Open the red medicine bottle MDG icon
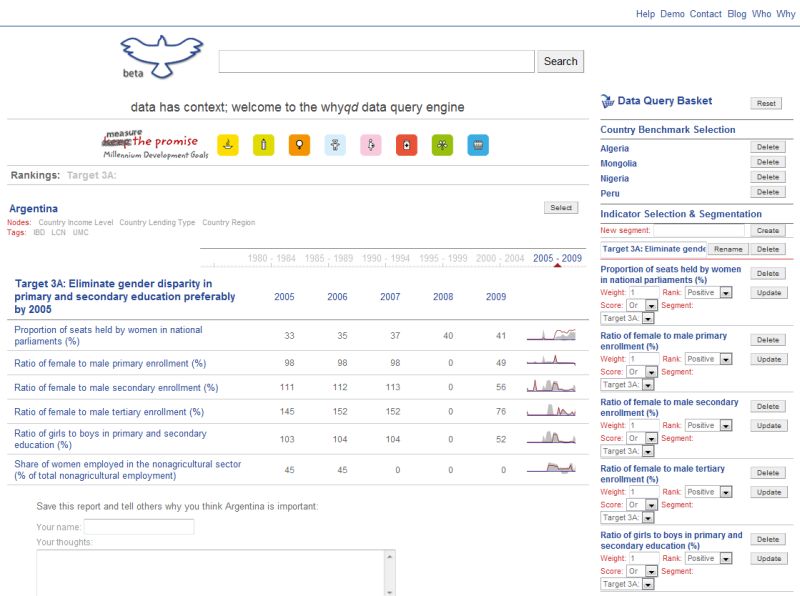 coord(407,145)
